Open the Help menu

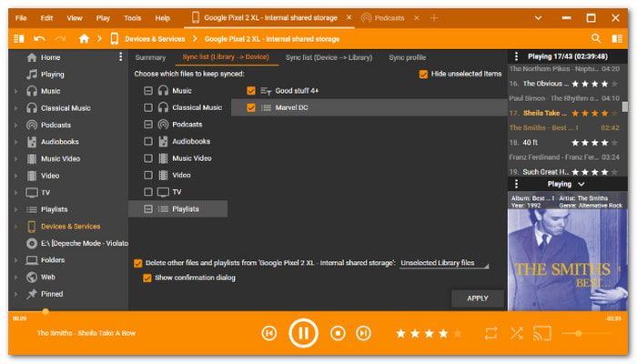point(163,18)
